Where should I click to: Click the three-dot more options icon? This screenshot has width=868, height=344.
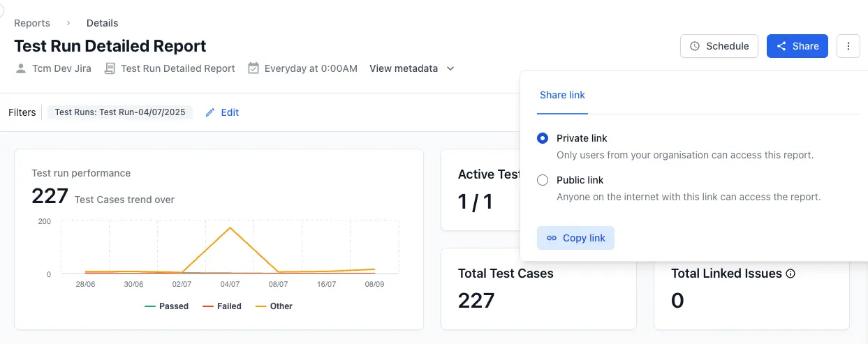(848, 46)
